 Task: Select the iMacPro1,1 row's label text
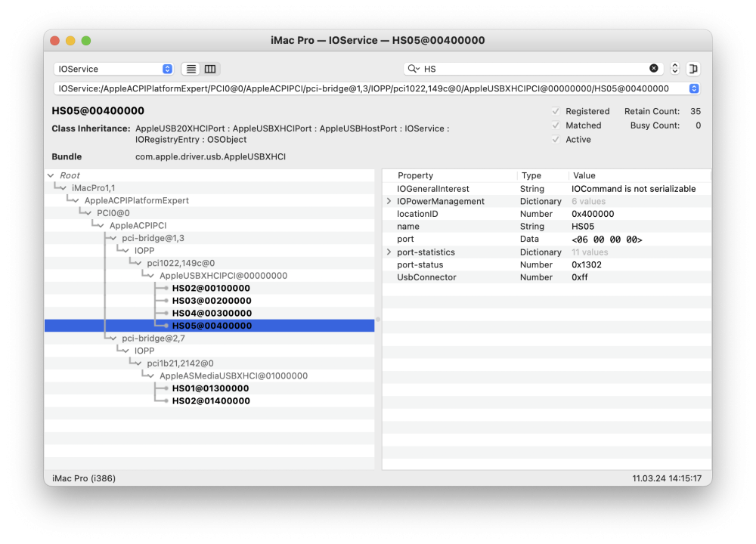94,188
